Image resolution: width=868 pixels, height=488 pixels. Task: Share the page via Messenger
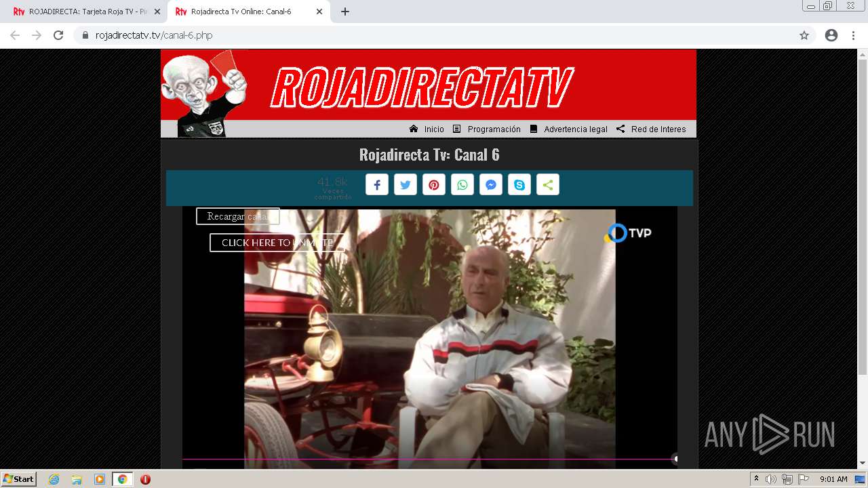tap(491, 185)
